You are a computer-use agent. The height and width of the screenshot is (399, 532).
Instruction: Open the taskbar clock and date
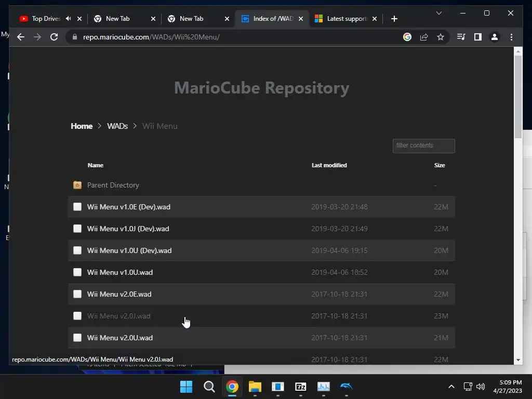click(508, 387)
